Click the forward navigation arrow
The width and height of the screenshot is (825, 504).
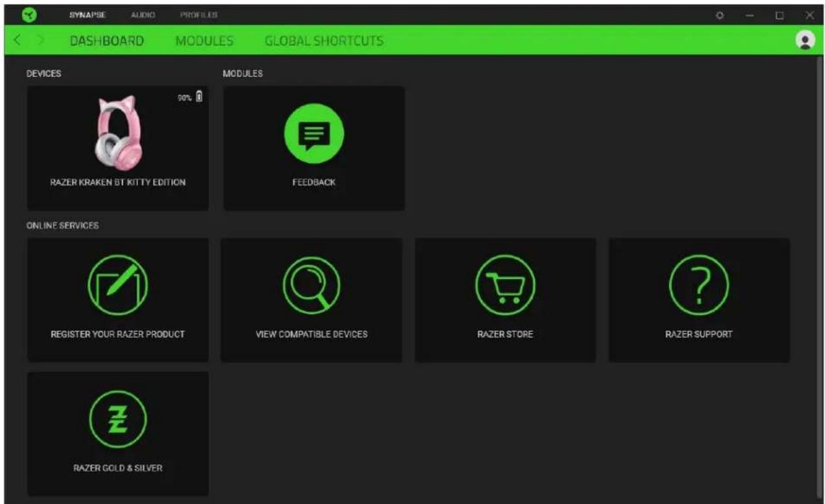pos(41,41)
